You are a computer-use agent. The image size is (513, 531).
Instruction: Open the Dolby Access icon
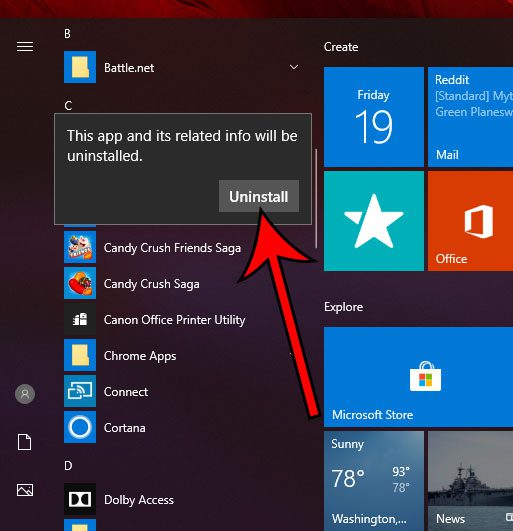tap(80, 499)
